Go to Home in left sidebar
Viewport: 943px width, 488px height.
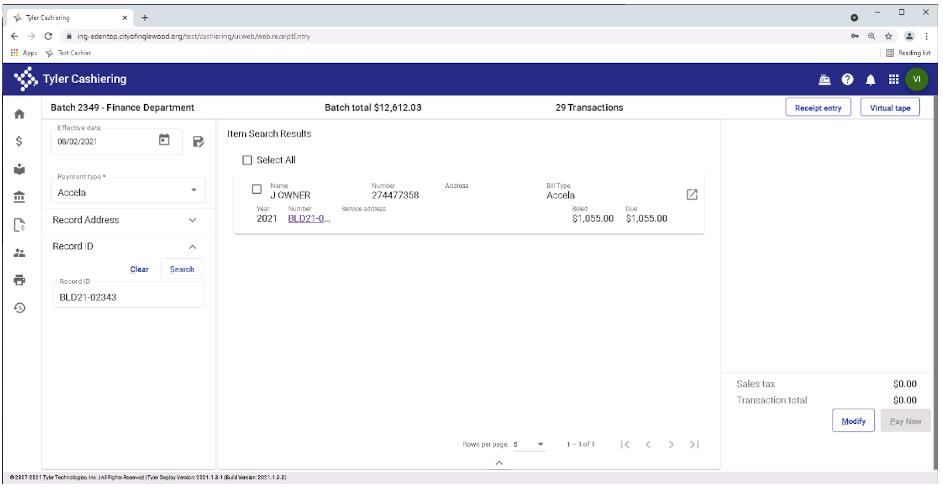point(19,113)
